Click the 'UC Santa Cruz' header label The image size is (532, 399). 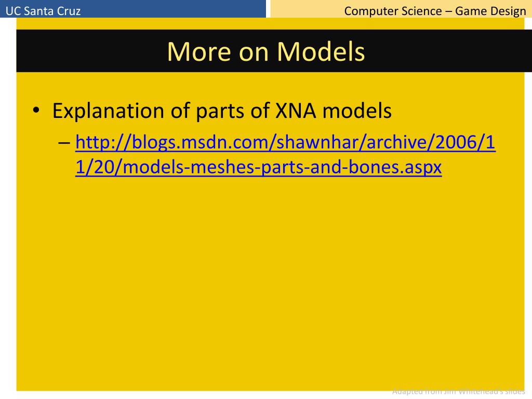[x=43, y=11]
